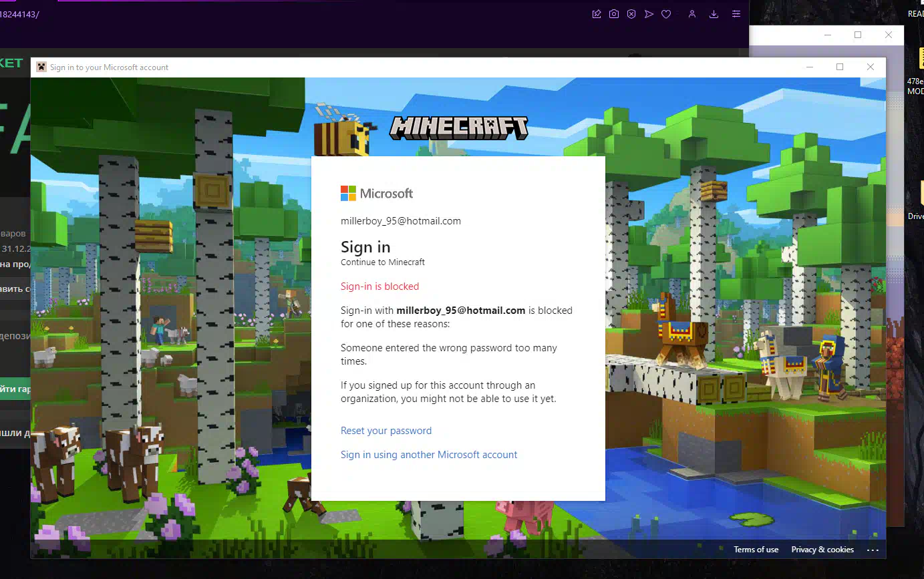Click the Microsoft logo in the dialog
The width and height of the screenshot is (924, 579).
point(377,194)
